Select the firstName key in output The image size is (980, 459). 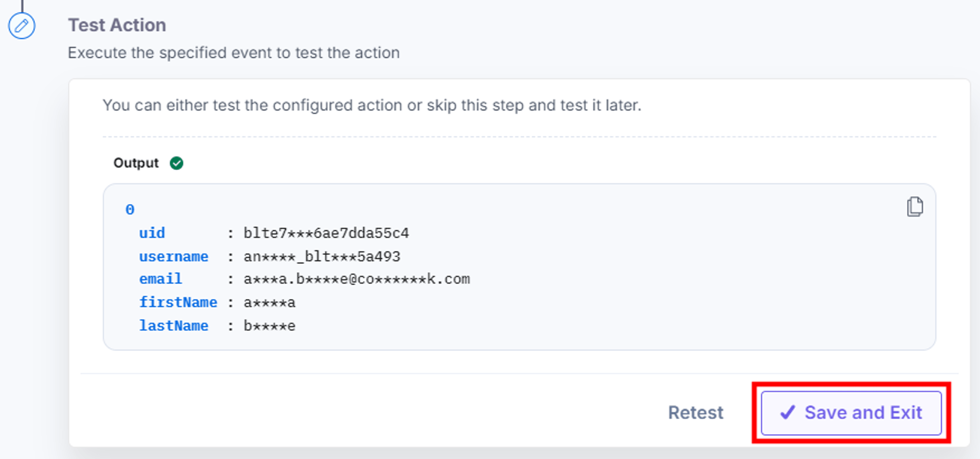tap(178, 303)
